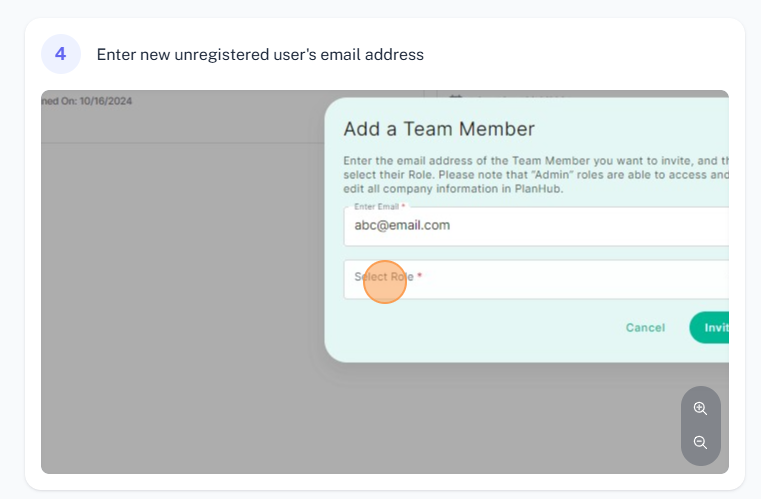Click the Enter Email input field
This screenshot has width=761, height=499.
[x=536, y=227]
